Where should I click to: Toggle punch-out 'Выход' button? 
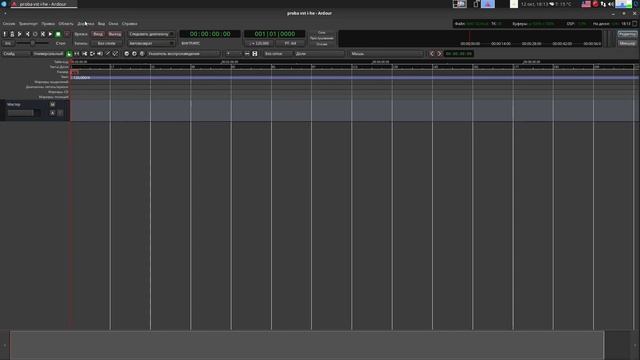click(115, 34)
